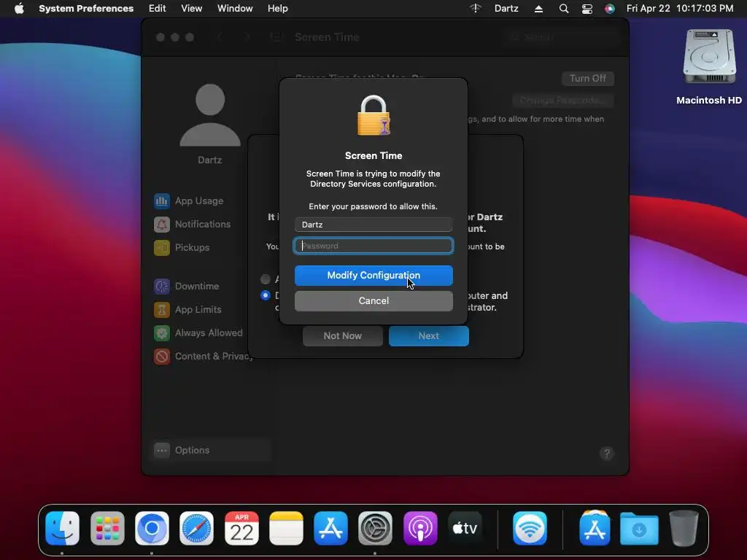
Task: Open Podcasts from the Dock
Action: (x=420, y=529)
